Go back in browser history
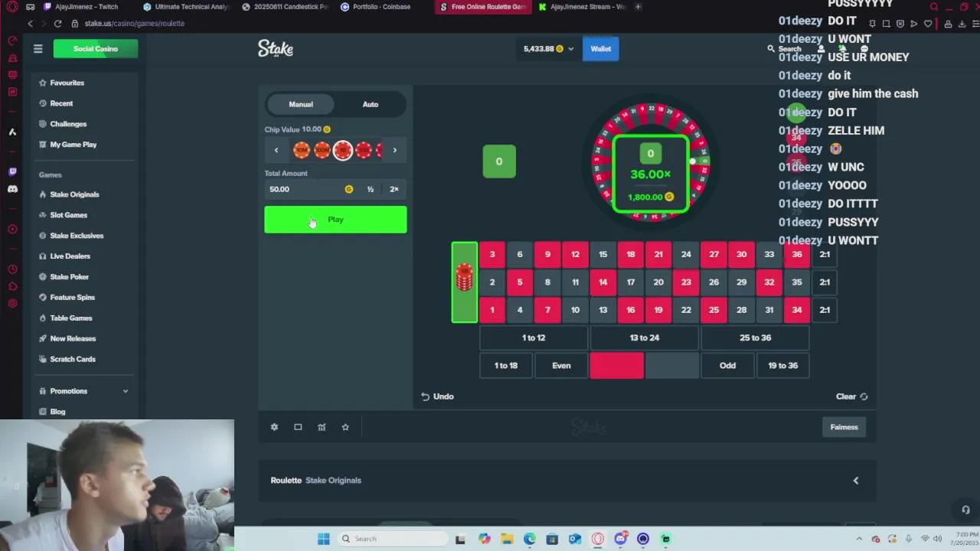The image size is (980, 551). tap(30, 24)
